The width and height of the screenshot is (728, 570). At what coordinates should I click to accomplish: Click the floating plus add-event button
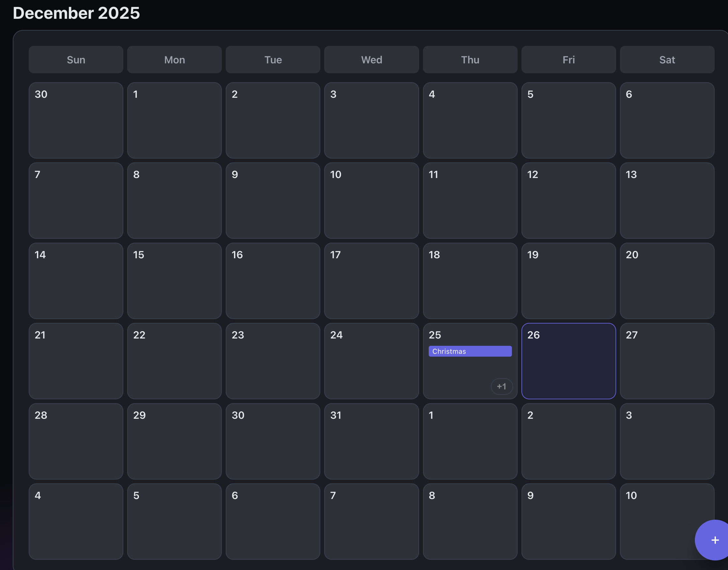pyautogui.click(x=715, y=540)
